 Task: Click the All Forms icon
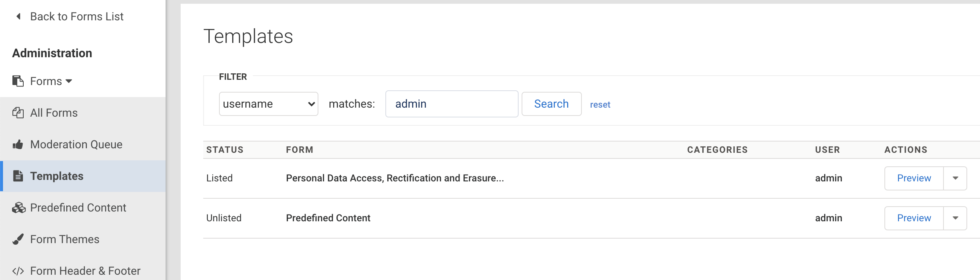point(18,113)
